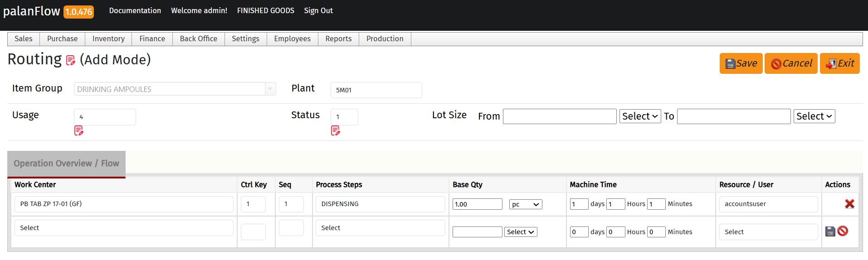This screenshot has height=260, width=868.
Task: Click the edit icon below Status field
Action: pyautogui.click(x=336, y=131)
